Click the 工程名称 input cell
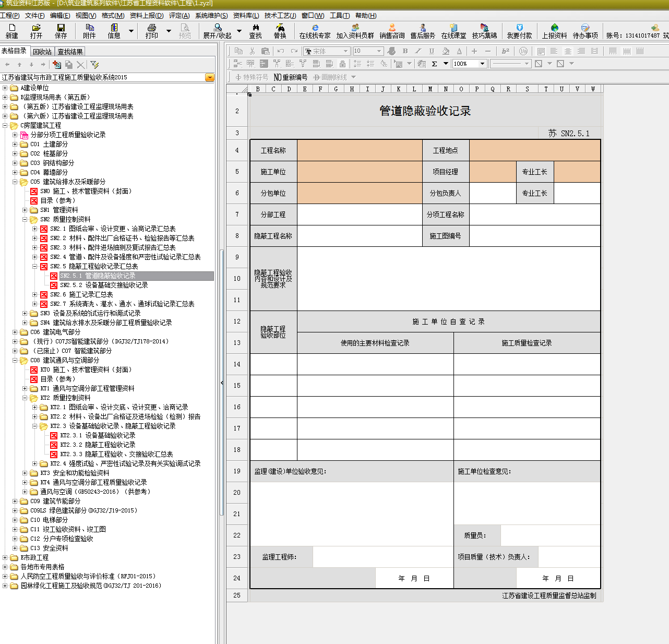The height and width of the screenshot is (644, 669). (360, 150)
